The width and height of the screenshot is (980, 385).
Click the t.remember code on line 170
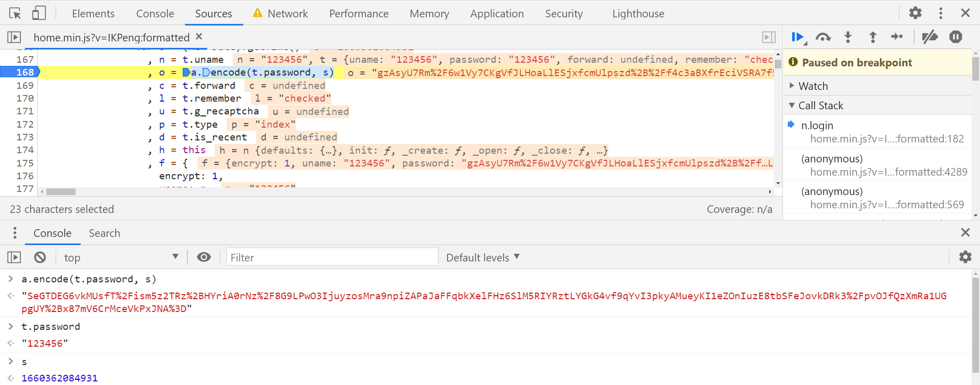tap(211, 98)
